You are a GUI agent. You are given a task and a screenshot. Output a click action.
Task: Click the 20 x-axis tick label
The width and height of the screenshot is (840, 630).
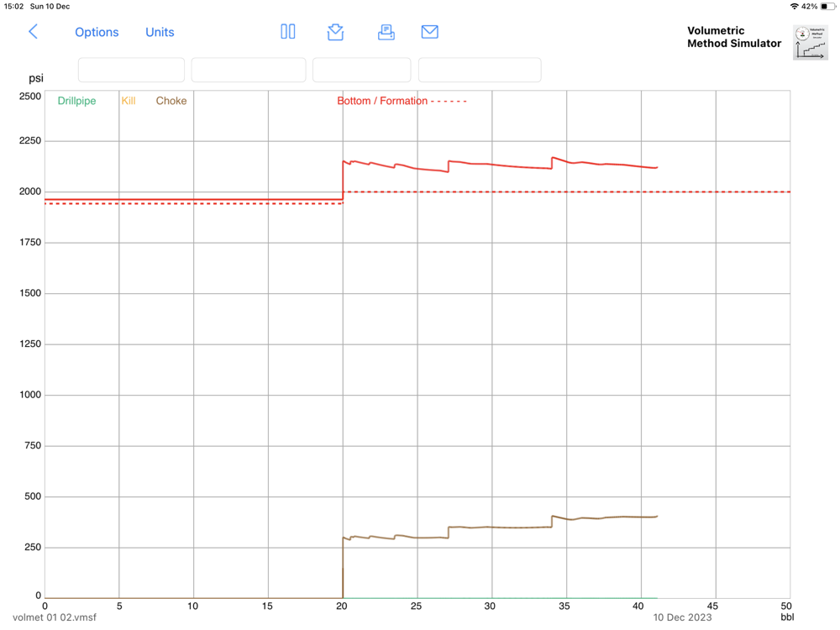342,606
